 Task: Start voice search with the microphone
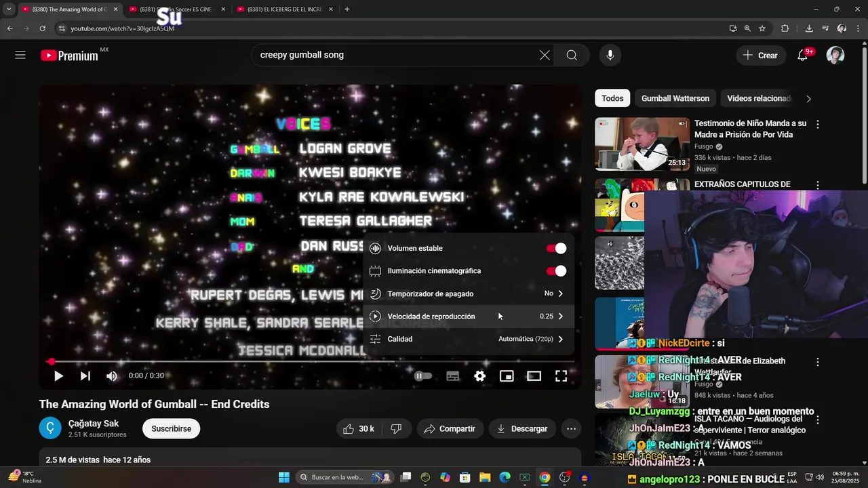(610, 55)
